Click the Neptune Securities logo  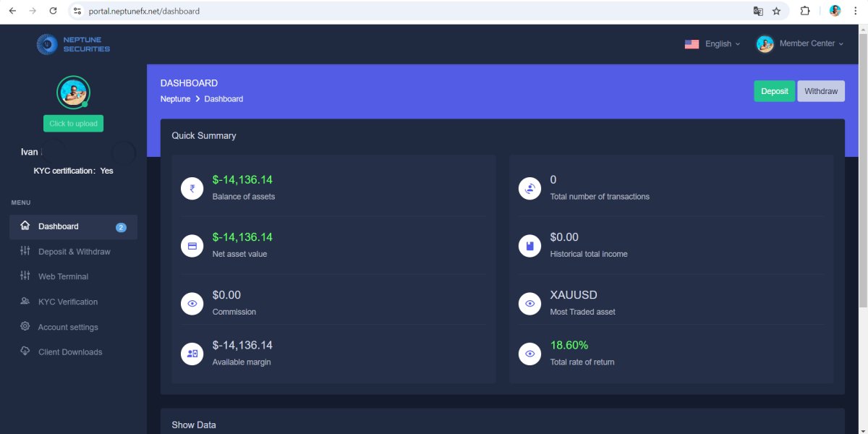pos(73,45)
